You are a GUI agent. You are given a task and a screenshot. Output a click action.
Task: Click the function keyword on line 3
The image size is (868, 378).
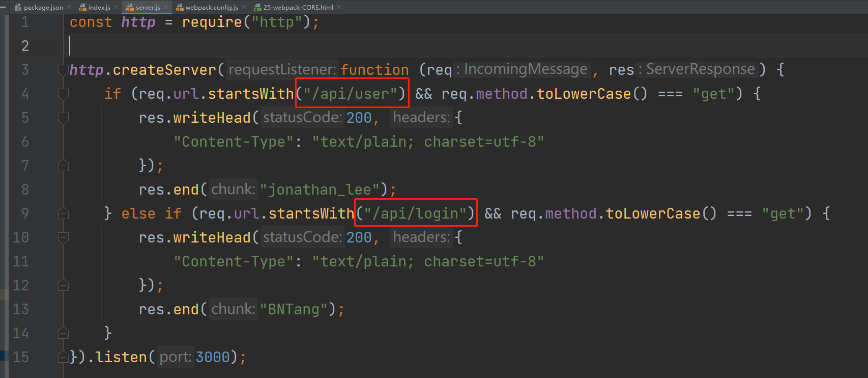[x=374, y=70]
